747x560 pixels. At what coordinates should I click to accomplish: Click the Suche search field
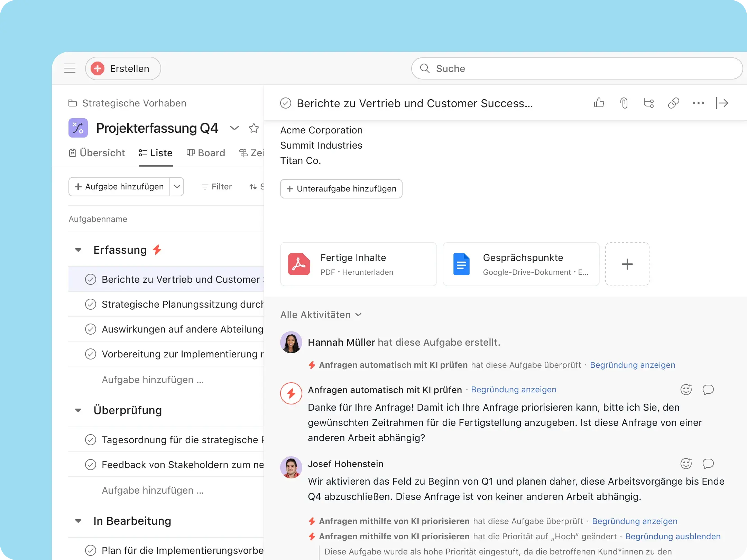pos(577,68)
